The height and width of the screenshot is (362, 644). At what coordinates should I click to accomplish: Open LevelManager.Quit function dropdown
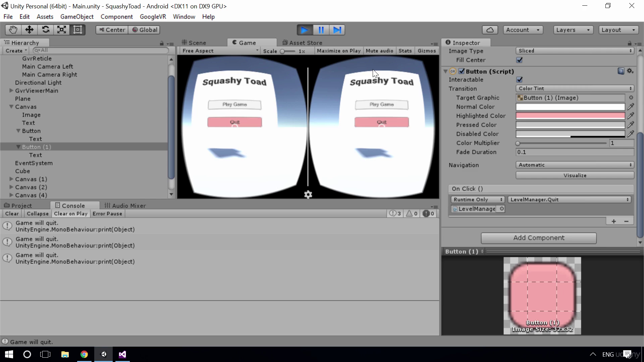click(x=569, y=199)
